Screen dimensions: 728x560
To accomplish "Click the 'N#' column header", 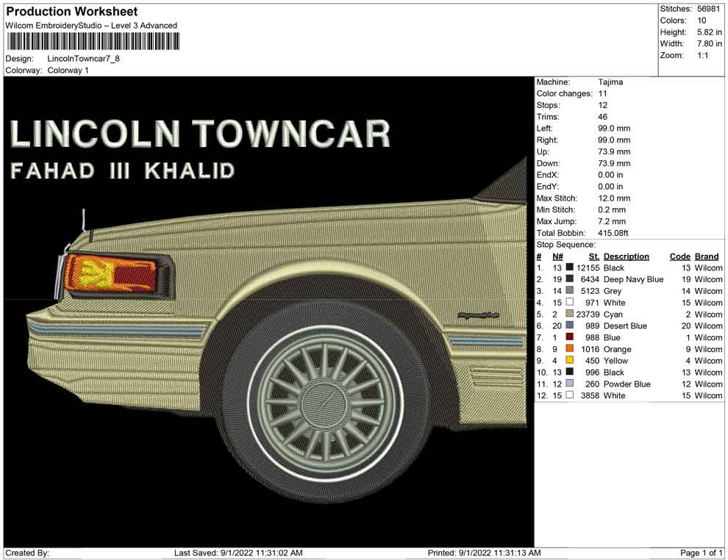I will [557, 256].
